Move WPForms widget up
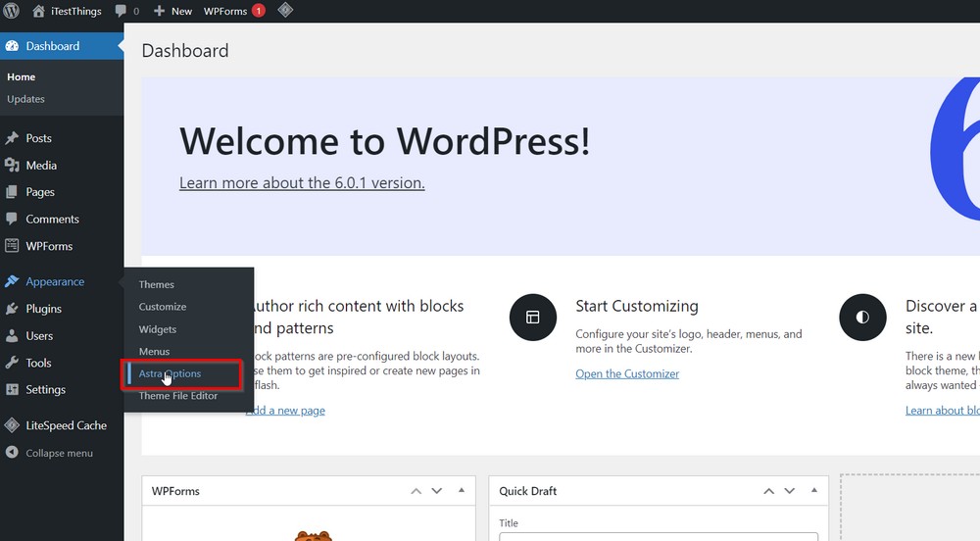 pos(416,491)
